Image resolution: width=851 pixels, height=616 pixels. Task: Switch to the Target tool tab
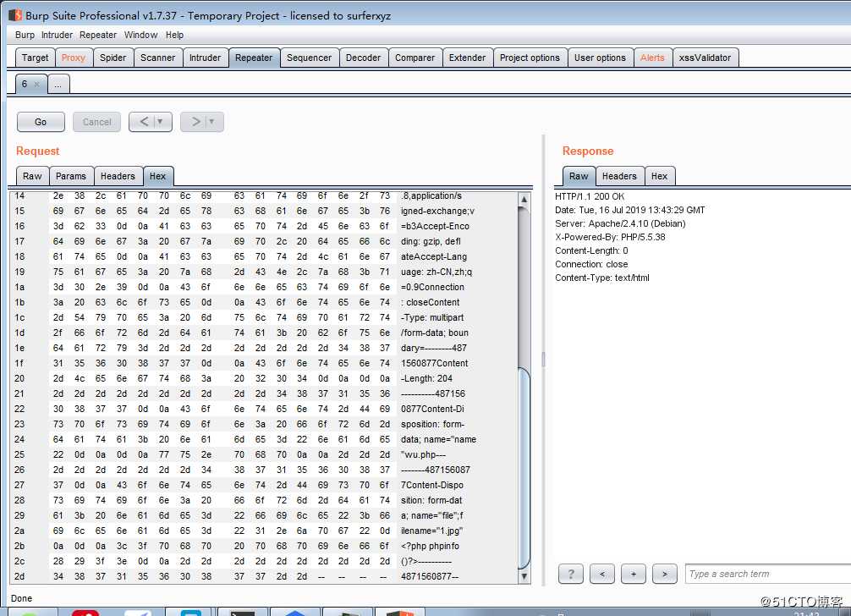(x=36, y=58)
